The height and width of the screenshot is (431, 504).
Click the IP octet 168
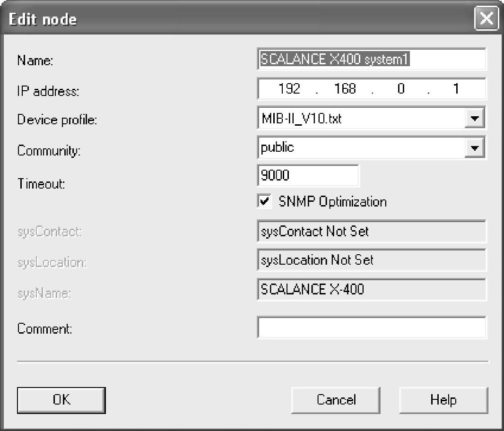tap(345, 88)
